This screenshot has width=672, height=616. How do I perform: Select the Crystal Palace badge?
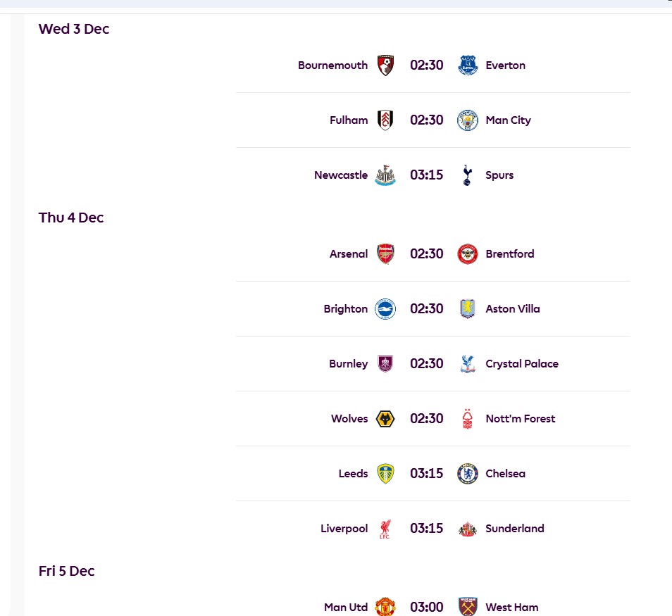(x=467, y=363)
